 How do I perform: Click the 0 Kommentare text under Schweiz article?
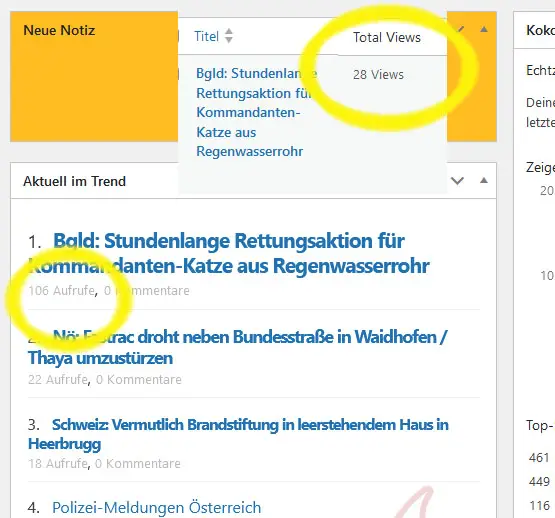[138, 463]
